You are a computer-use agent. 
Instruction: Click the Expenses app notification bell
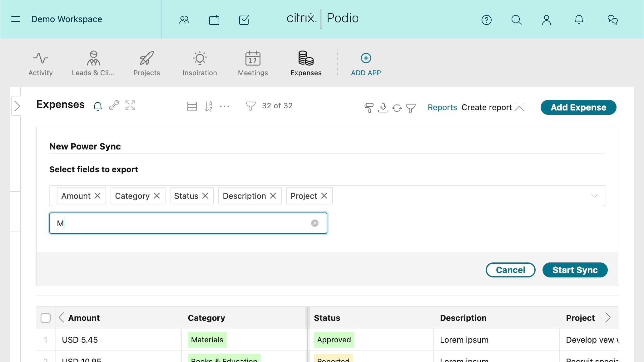click(98, 106)
